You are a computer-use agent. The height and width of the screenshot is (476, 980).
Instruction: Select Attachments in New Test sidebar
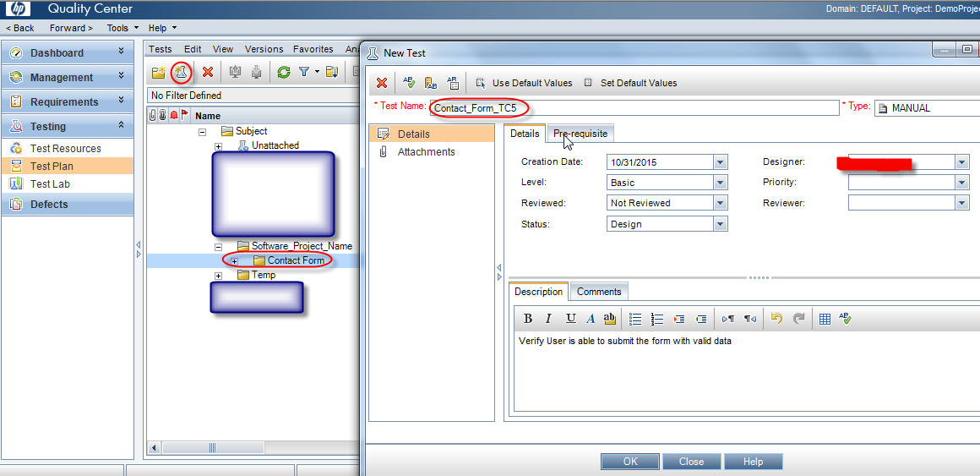[x=427, y=152]
